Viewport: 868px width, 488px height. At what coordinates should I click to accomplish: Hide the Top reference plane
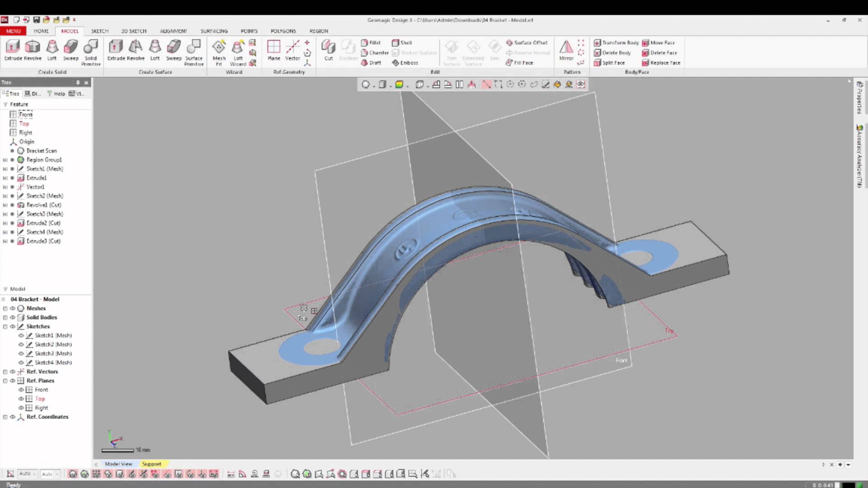[21, 399]
